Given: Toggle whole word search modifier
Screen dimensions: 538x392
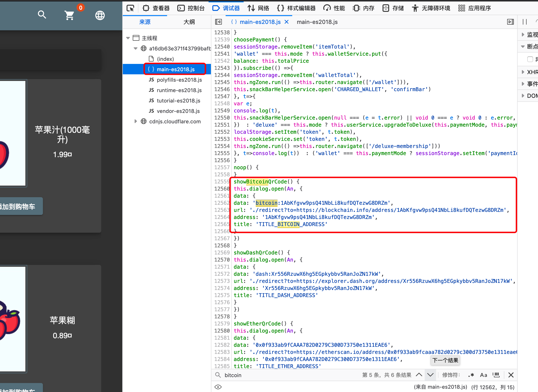Looking at the screenshot, I should (496, 375).
